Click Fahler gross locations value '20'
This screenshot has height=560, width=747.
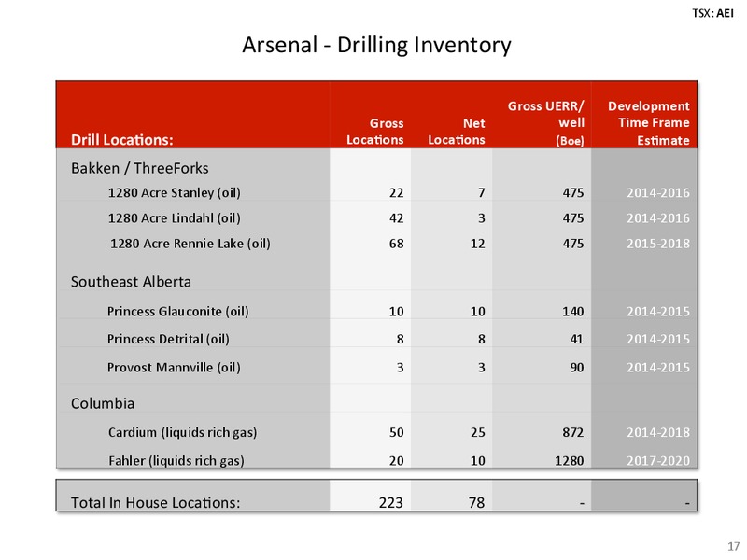396,461
